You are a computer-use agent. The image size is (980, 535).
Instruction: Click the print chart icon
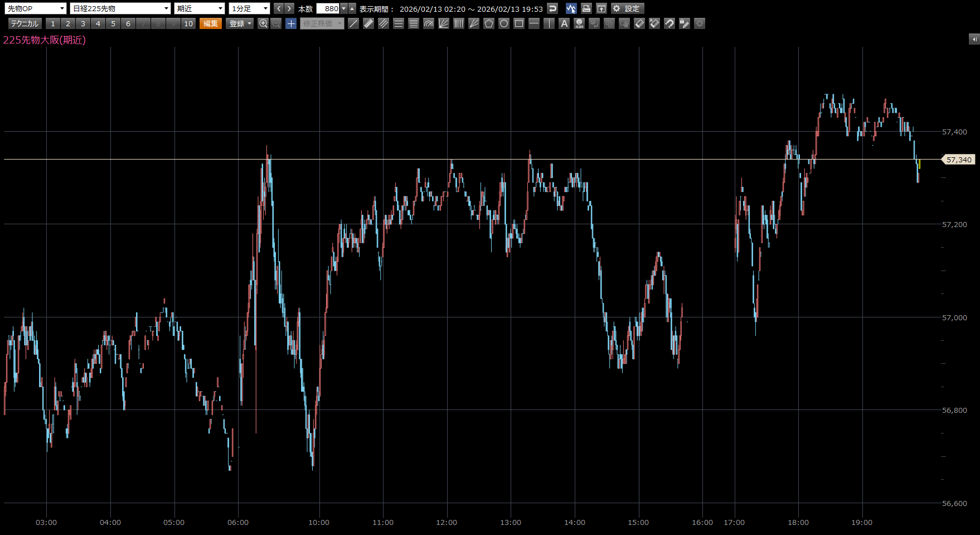[586, 8]
